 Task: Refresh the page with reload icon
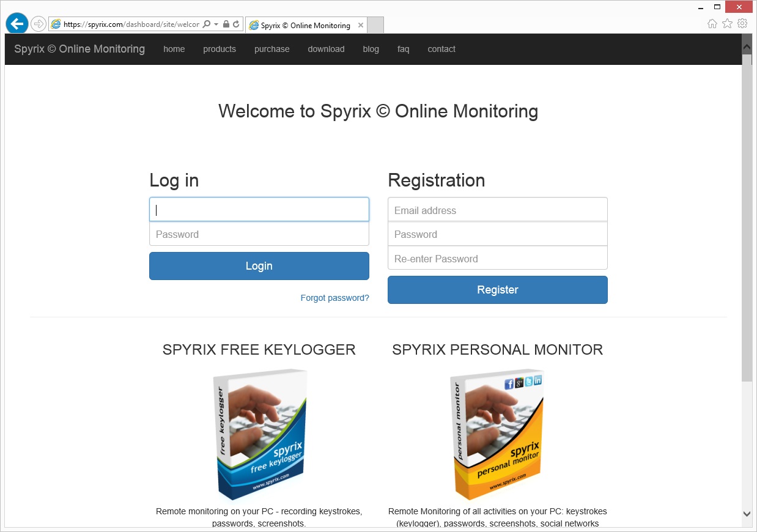(x=236, y=24)
